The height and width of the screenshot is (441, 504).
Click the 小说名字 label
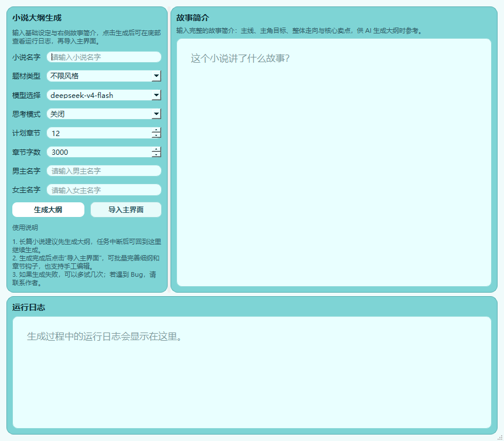click(26, 57)
